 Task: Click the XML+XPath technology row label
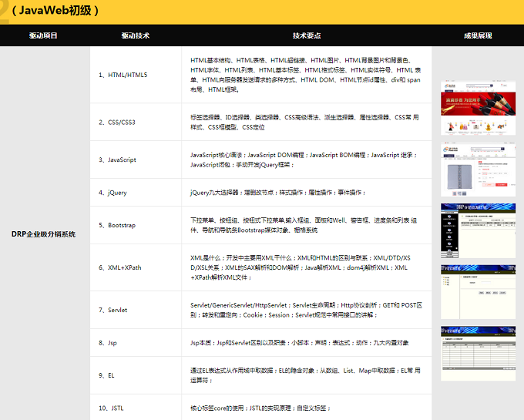pos(120,267)
